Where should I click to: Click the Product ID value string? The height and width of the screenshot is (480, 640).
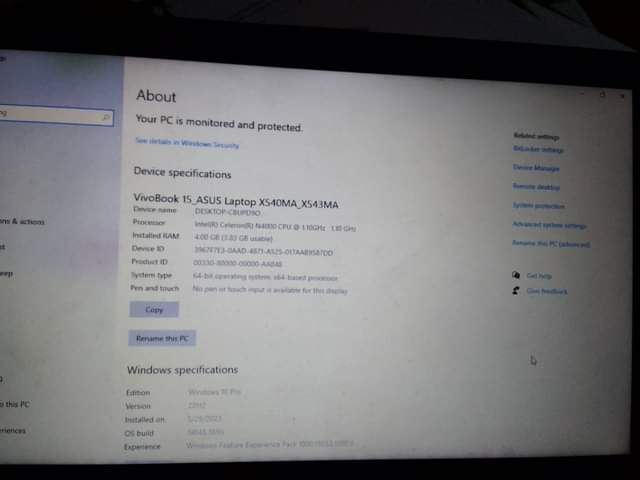[238, 263]
